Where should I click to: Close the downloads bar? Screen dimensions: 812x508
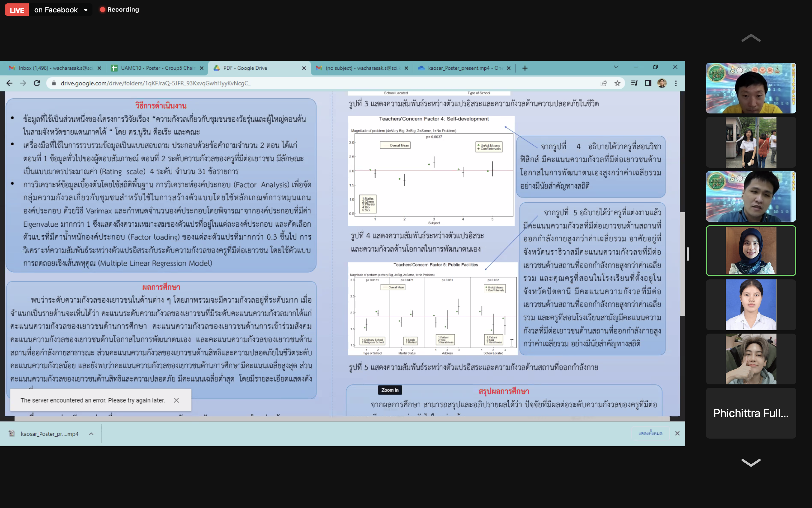pos(678,433)
